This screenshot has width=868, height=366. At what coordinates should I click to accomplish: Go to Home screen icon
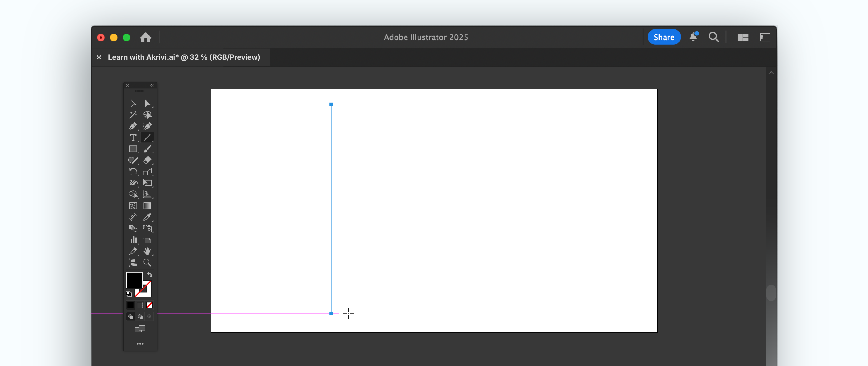click(146, 37)
